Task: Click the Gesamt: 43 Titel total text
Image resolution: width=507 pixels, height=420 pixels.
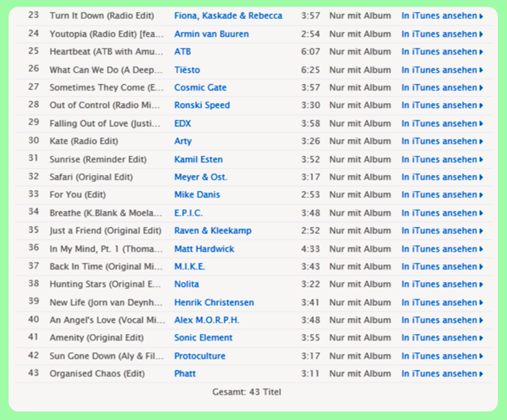Action: coord(246,392)
